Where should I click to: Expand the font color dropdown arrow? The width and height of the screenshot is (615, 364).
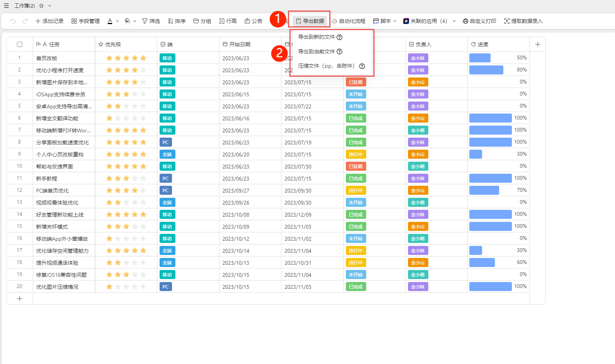click(x=117, y=21)
